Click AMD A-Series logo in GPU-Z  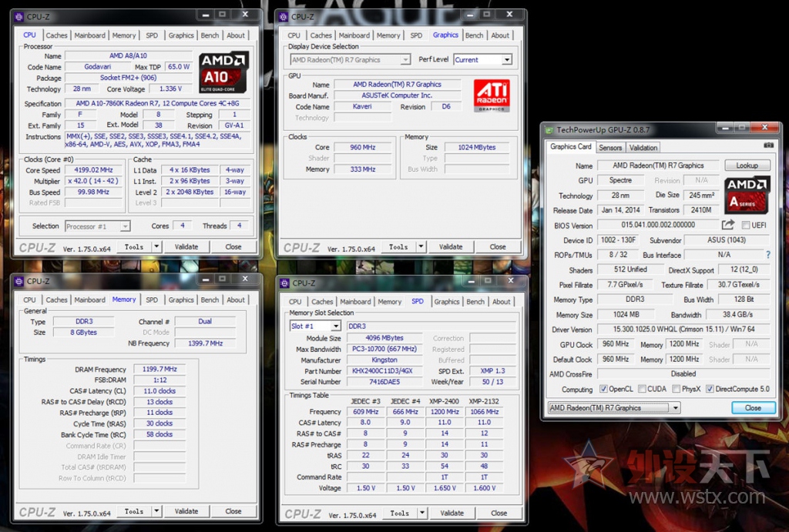click(747, 195)
